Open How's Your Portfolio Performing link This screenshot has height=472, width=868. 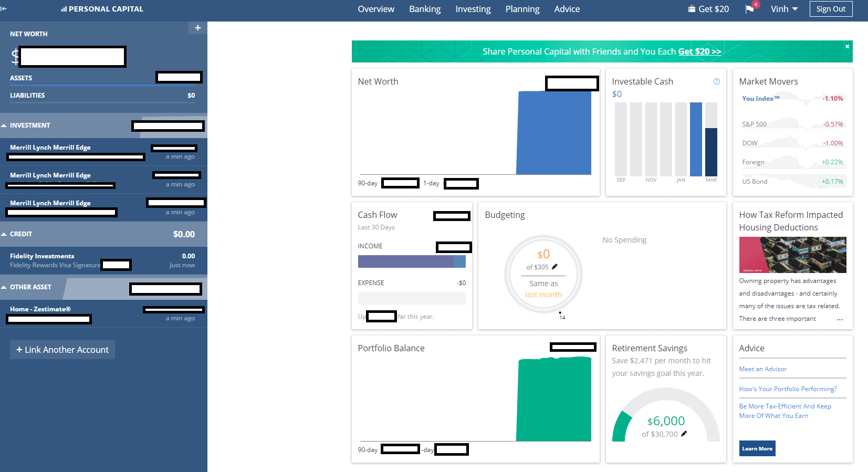click(788, 389)
